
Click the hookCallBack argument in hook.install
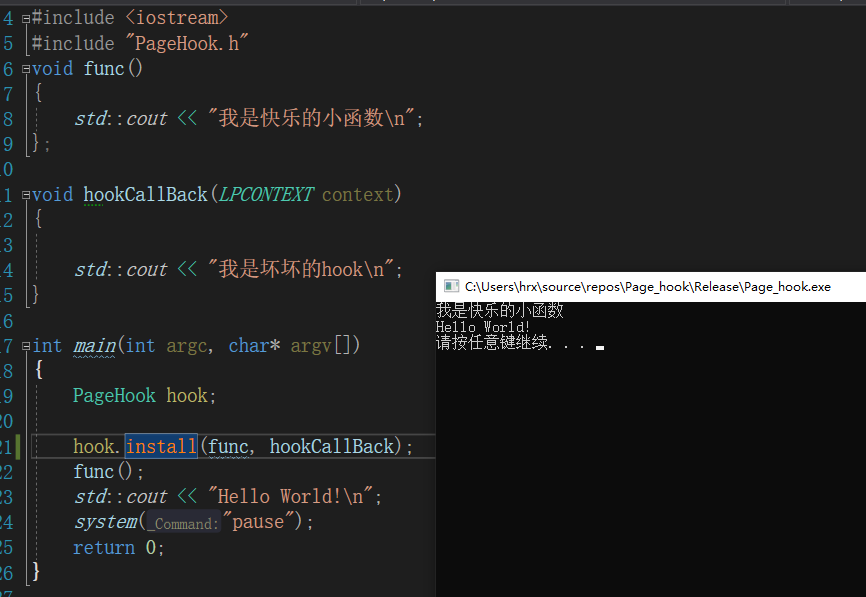332,446
